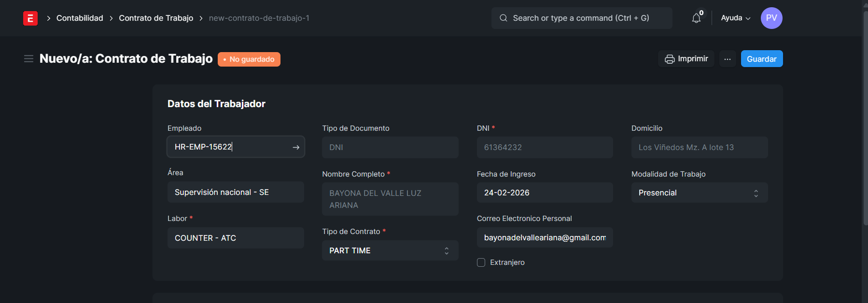Viewport: 868px width, 303px height.
Task: Click the search command bar
Action: tap(581, 18)
